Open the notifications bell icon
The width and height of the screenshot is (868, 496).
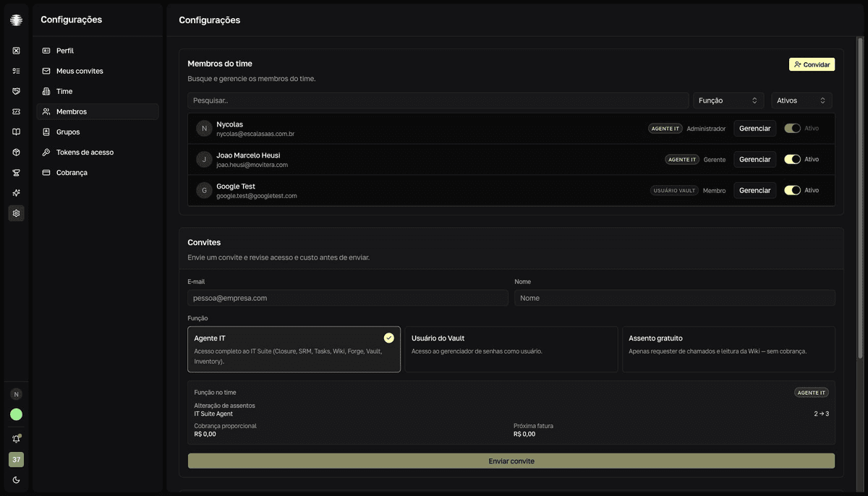tap(16, 439)
